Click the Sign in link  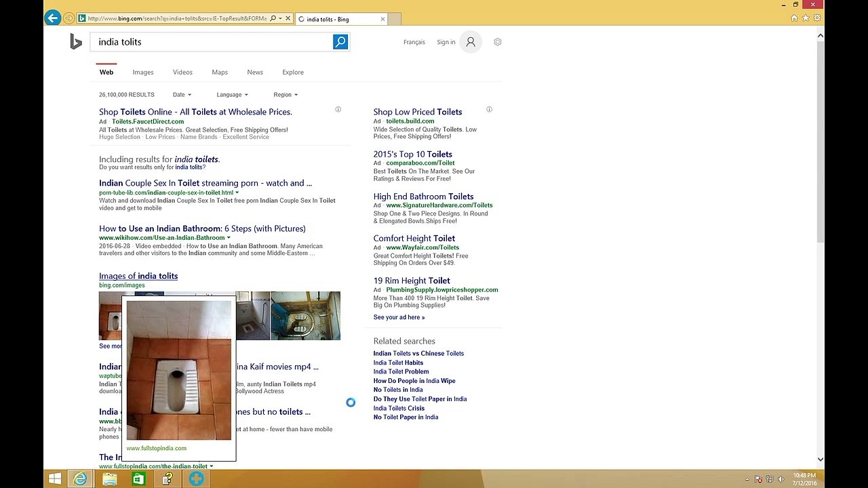click(x=446, y=42)
